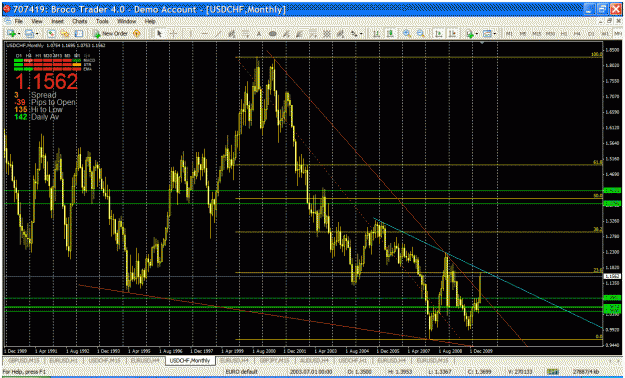Open the Tools menu
Screen dimensions: 625x378
point(102,21)
